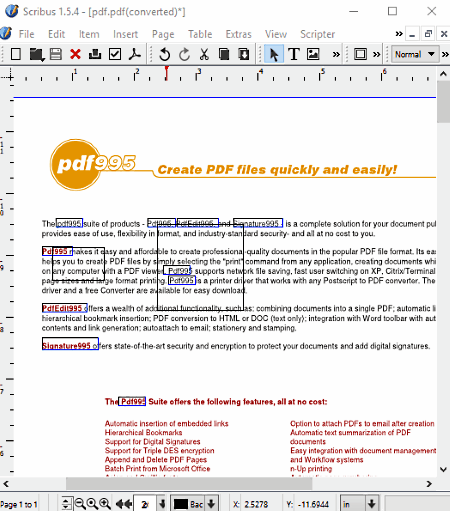450x511 pixels.
Task: Click the red Signature995 link frame
Action: tap(70, 344)
